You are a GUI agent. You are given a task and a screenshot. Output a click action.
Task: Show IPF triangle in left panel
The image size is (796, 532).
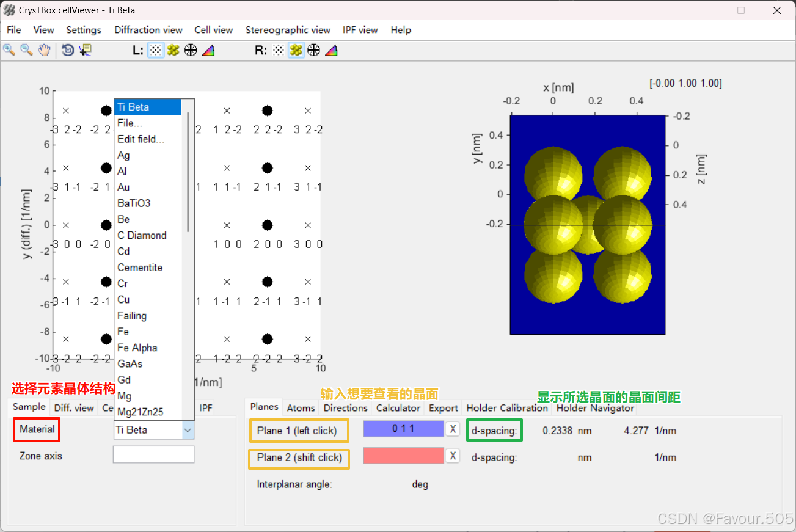208,50
